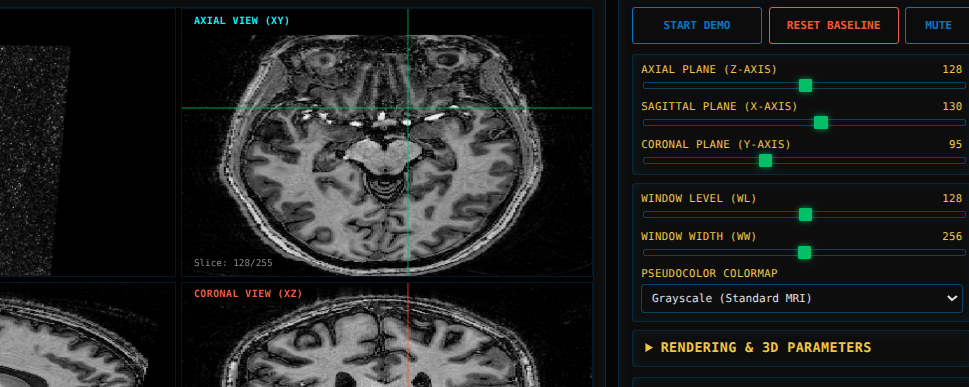Click the Slice: 128/255 text

click(x=233, y=263)
